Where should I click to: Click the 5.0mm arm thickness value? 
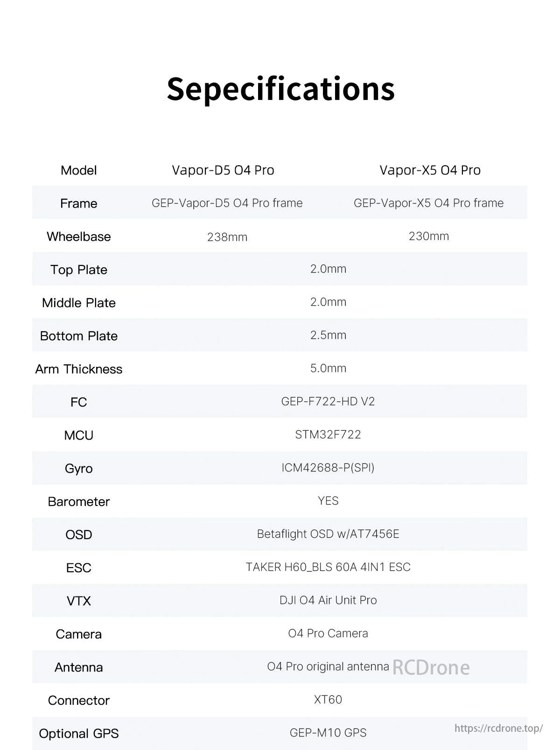click(328, 368)
